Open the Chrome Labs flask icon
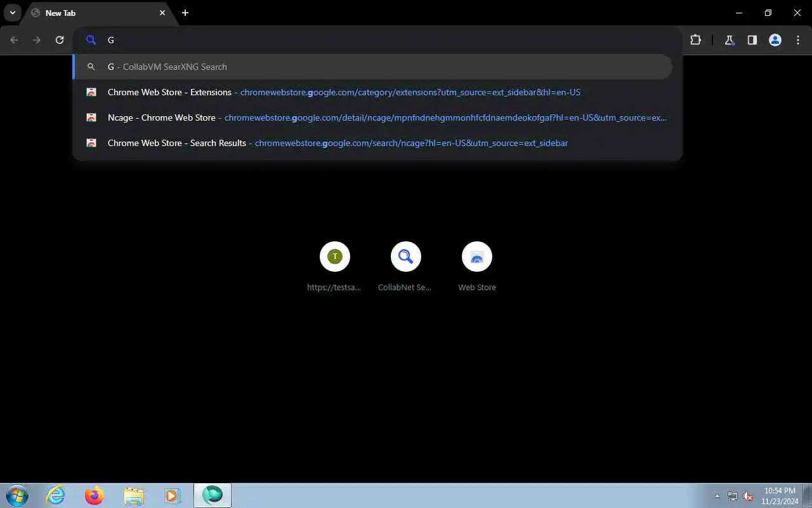The width and height of the screenshot is (812, 508). coord(730,40)
